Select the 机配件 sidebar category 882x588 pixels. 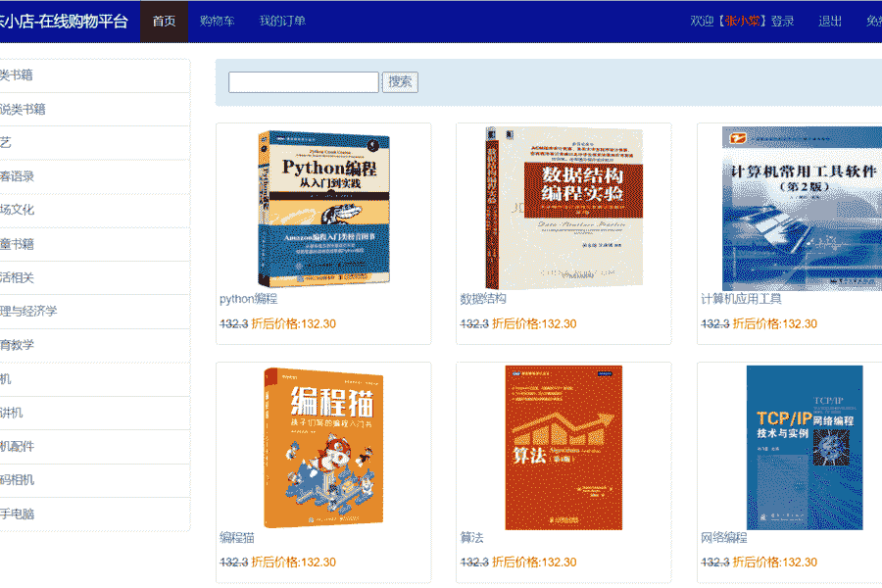(94, 447)
